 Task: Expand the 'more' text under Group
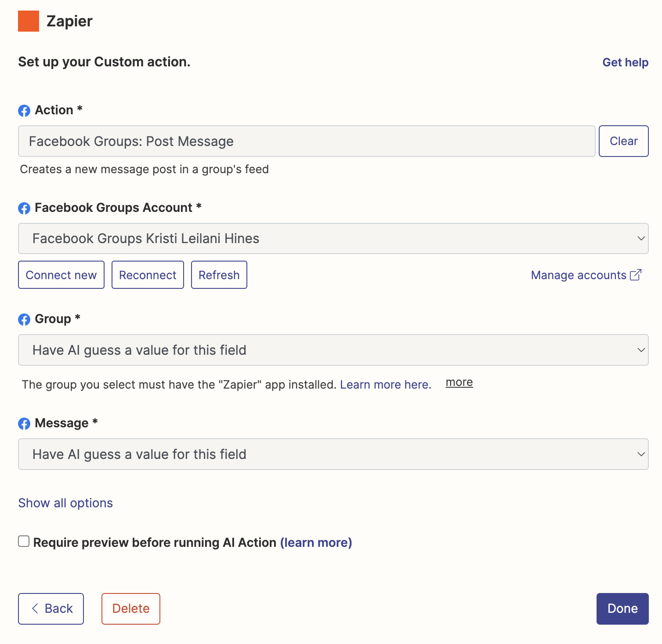coord(459,382)
